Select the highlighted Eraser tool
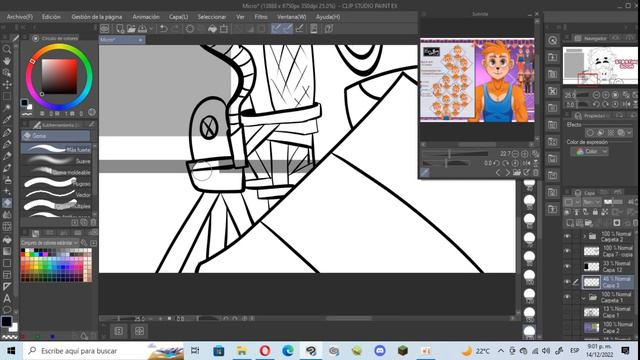 pos(7,203)
